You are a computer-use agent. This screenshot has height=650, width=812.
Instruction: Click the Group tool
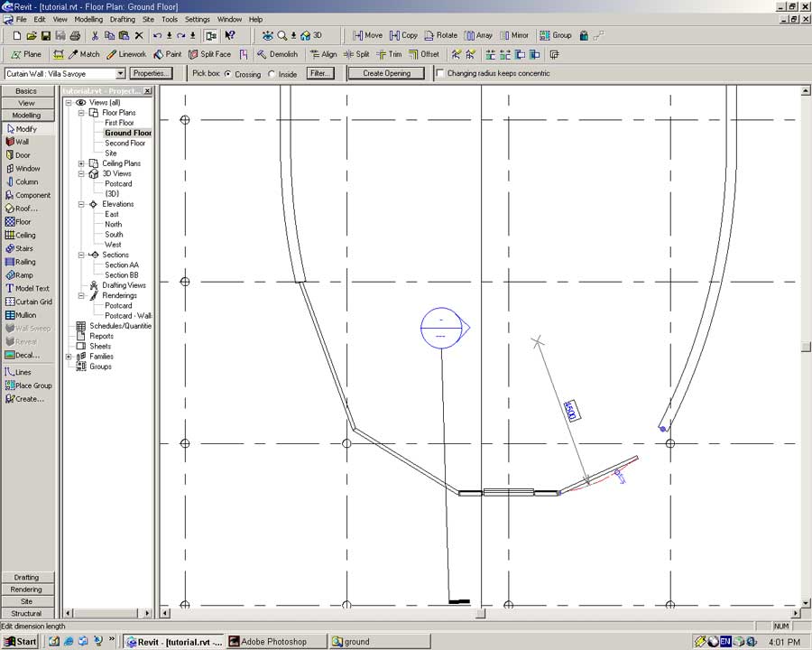(x=555, y=36)
